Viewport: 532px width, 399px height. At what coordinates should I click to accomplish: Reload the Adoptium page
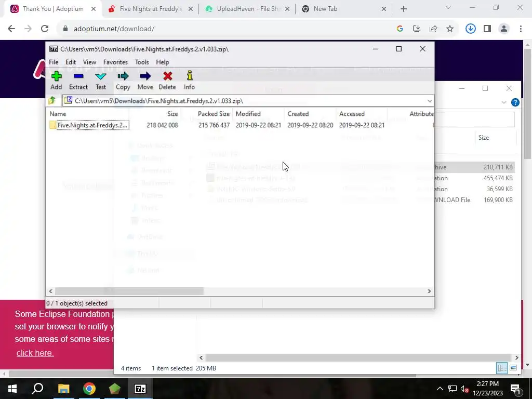(x=45, y=29)
